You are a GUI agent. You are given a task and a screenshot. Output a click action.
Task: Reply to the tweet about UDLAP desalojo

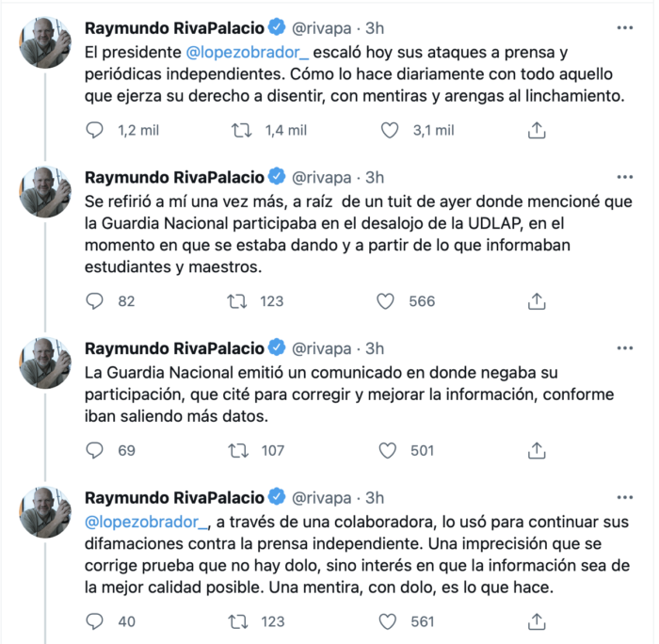click(x=94, y=301)
